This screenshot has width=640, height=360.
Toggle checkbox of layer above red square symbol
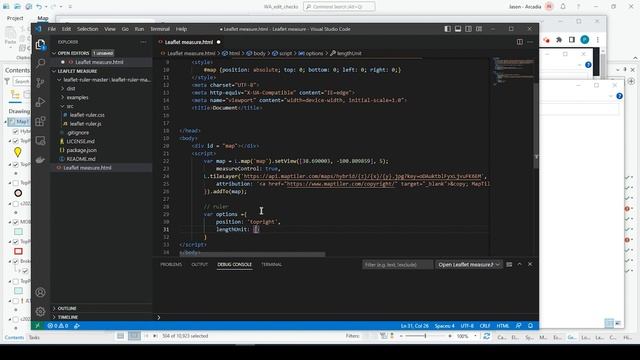[16, 242]
